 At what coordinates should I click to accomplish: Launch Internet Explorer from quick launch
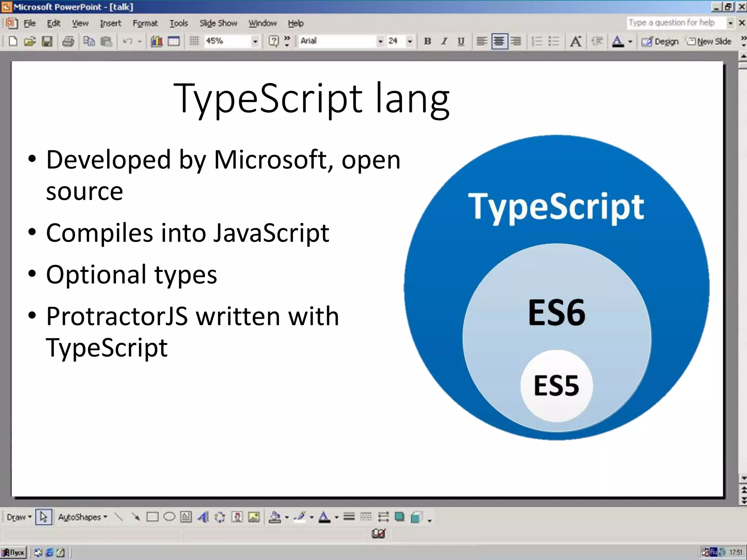click(49, 552)
